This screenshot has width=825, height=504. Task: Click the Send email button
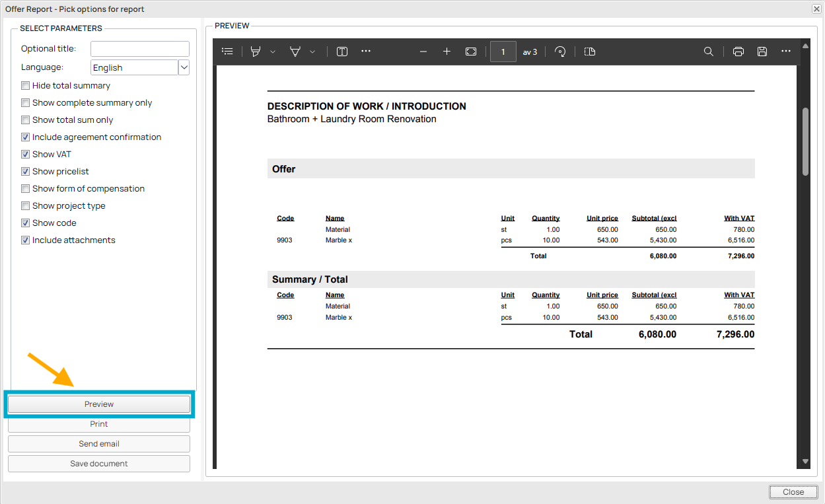(x=99, y=444)
